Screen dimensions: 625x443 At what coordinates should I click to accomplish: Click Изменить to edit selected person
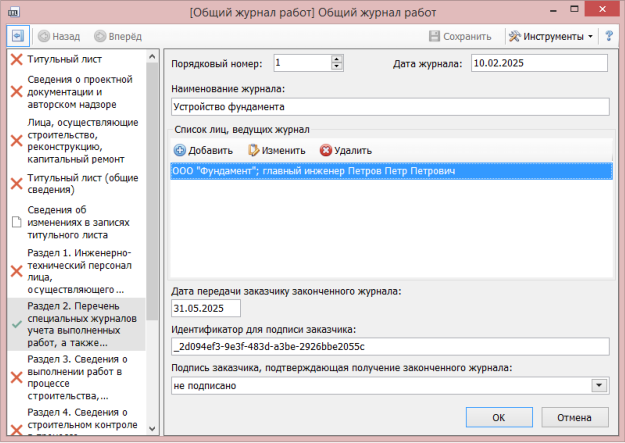coord(277,151)
